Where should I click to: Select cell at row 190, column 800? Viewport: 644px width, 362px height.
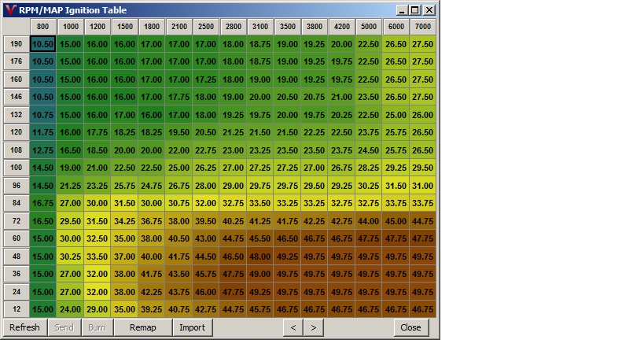(x=42, y=44)
